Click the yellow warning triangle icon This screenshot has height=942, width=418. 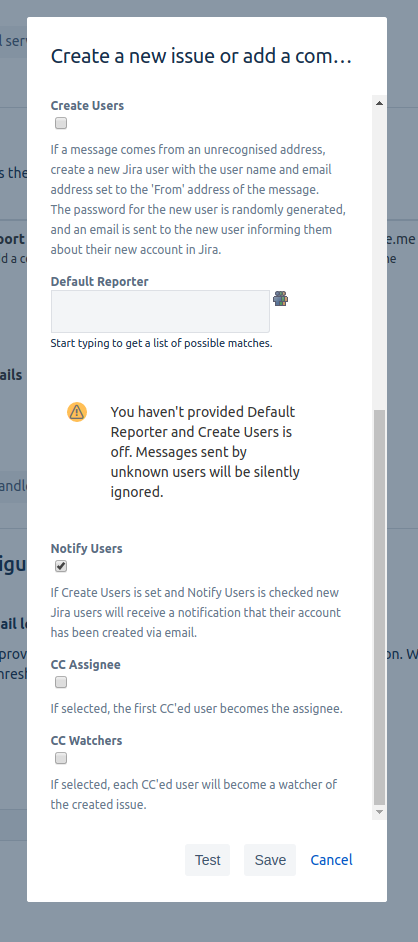click(77, 412)
